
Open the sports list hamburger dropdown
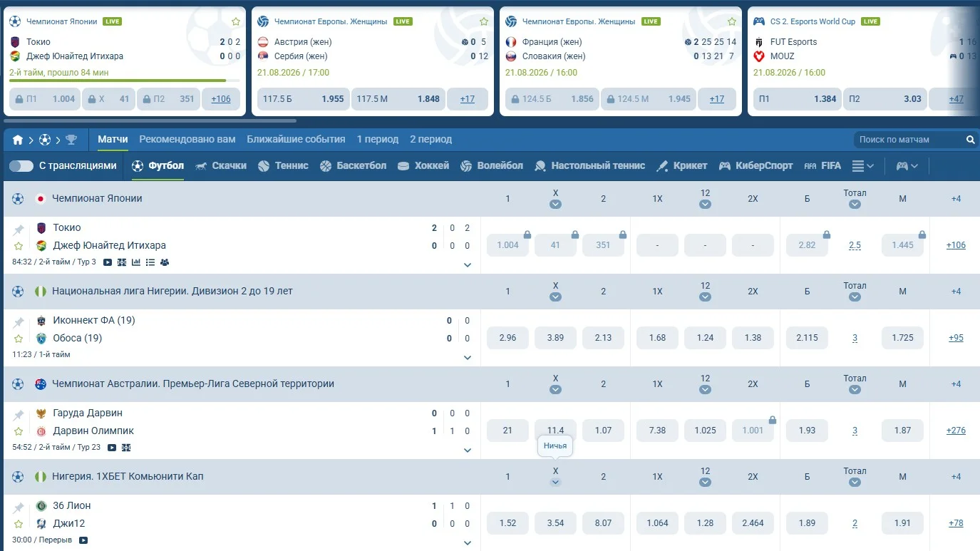[x=863, y=166]
